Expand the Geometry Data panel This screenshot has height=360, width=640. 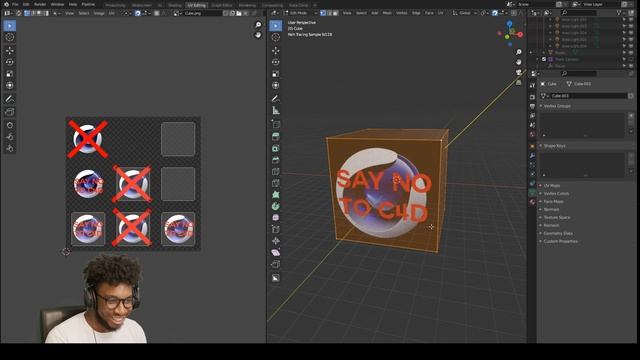tap(558, 233)
